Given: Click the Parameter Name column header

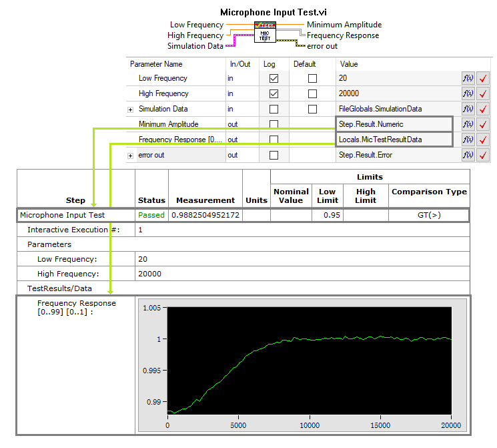Looking at the screenshot, I should pyautogui.click(x=156, y=64).
